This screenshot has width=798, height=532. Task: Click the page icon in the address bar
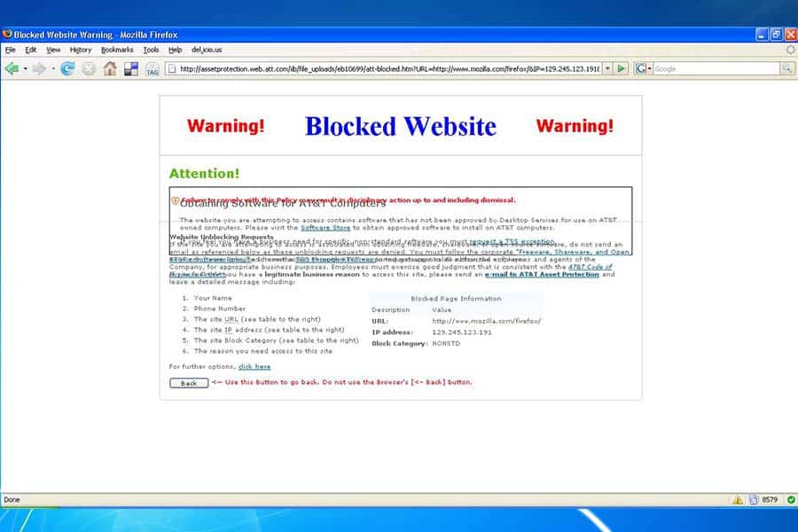(x=172, y=69)
